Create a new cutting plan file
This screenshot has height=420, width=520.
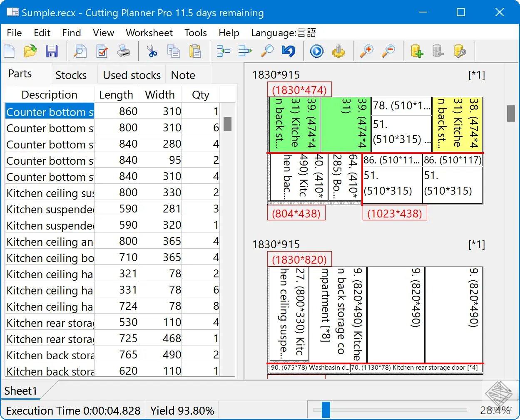tap(9, 51)
